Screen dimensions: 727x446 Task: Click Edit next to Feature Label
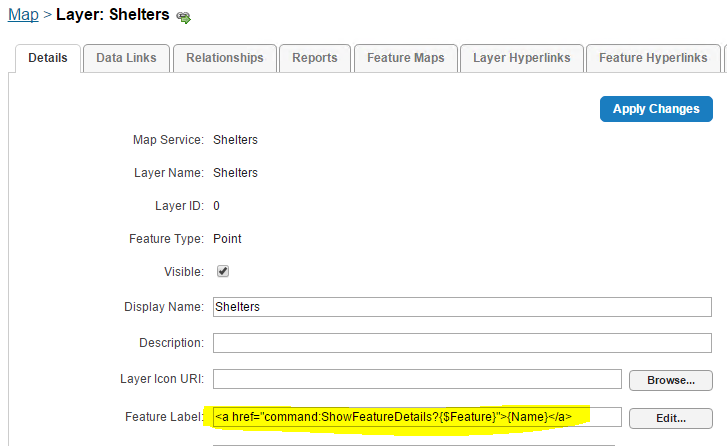click(671, 418)
